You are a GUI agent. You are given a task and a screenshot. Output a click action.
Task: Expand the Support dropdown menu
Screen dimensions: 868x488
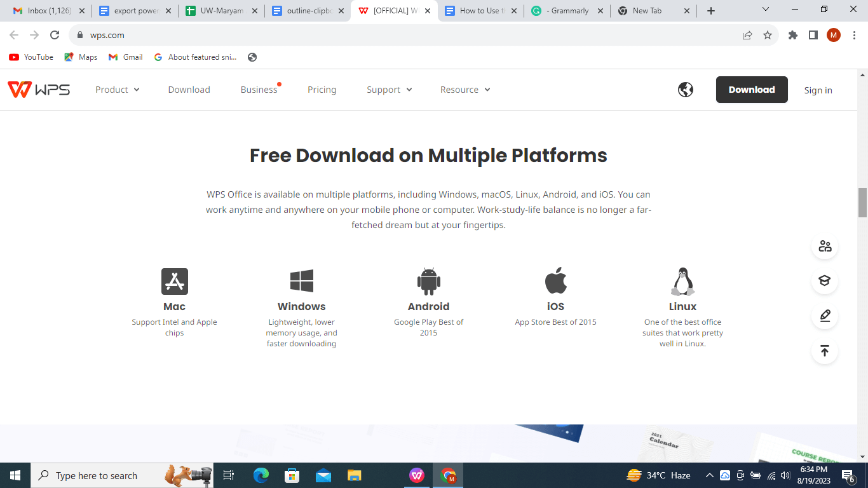click(389, 89)
